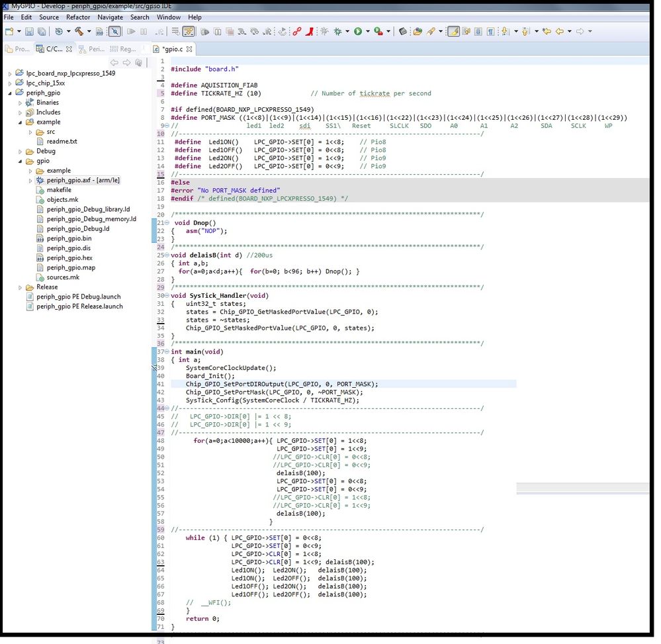Click the Forward navigation arrow in toolbar
The image size is (661, 644).
click(580, 31)
